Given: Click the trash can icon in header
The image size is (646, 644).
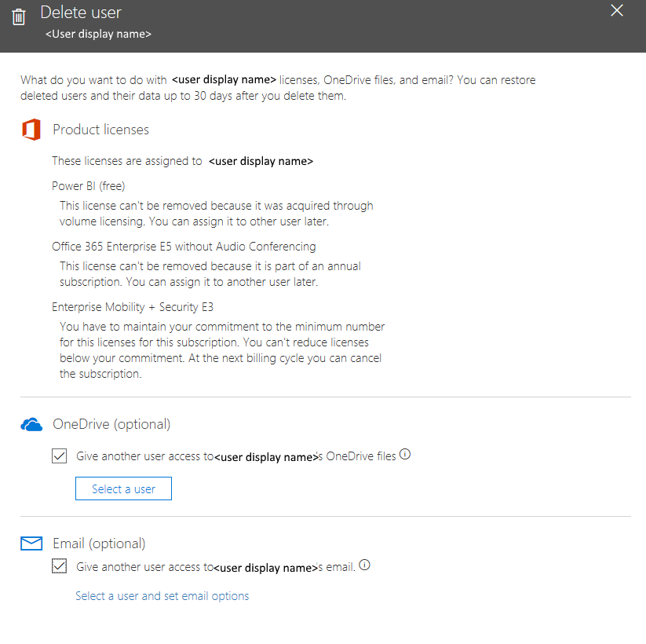Looking at the screenshot, I should click(19, 16).
